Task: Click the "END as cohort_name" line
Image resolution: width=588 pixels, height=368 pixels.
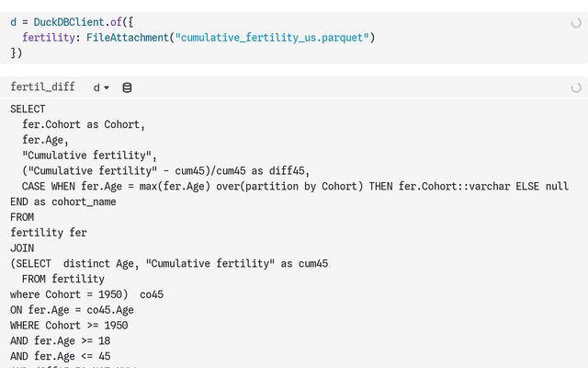Action: tap(63, 201)
